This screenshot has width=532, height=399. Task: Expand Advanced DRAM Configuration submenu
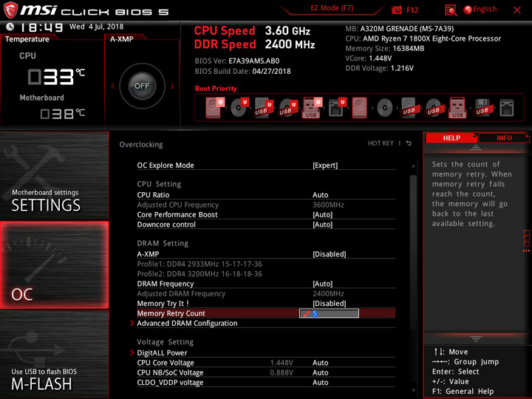(187, 323)
